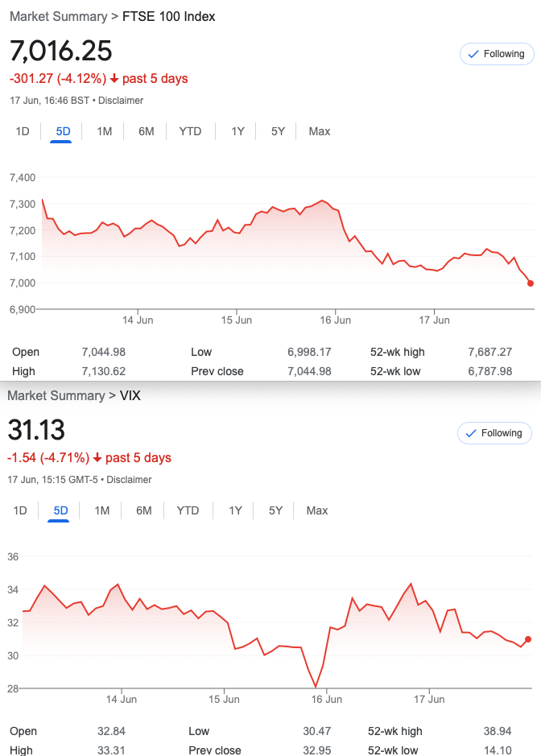Click the red endpoint dot on FTSE chart

coord(531,283)
